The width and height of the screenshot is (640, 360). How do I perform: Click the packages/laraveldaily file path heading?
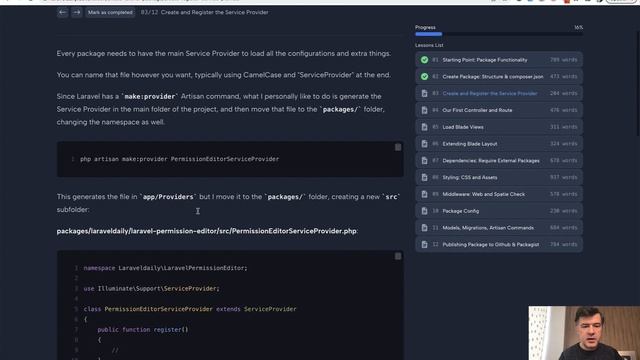[207, 231]
